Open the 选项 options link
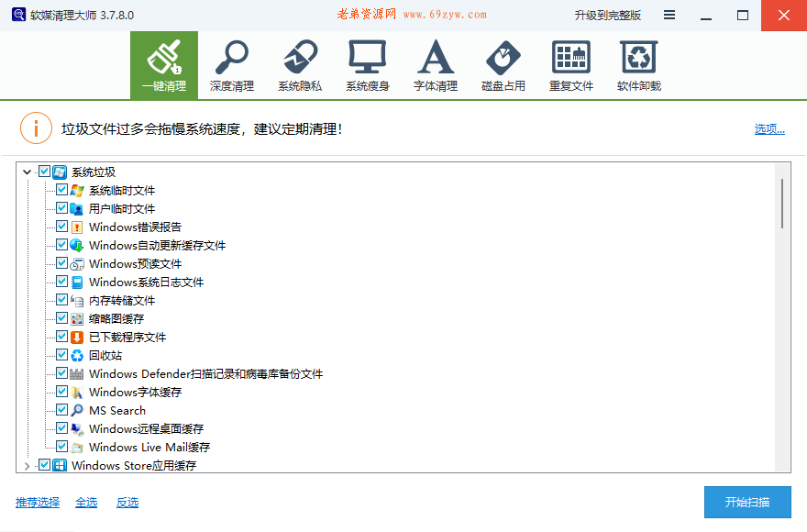807x532 pixels. [x=767, y=127]
